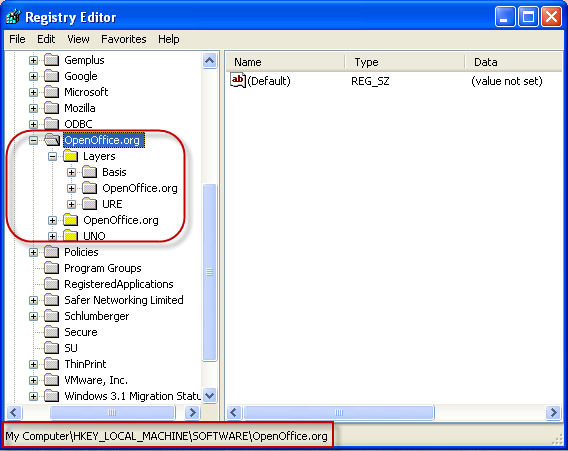Image resolution: width=568 pixels, height=451 pixels.
Task: Select the (Default) string value icon
Action: pyautogui.click(x=238, y=80)
